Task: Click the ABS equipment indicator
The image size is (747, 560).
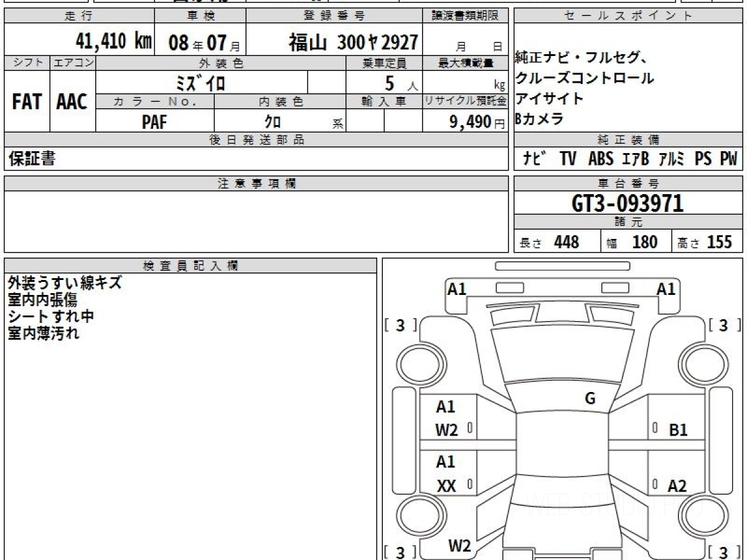Action: click(x=600, y=159)
